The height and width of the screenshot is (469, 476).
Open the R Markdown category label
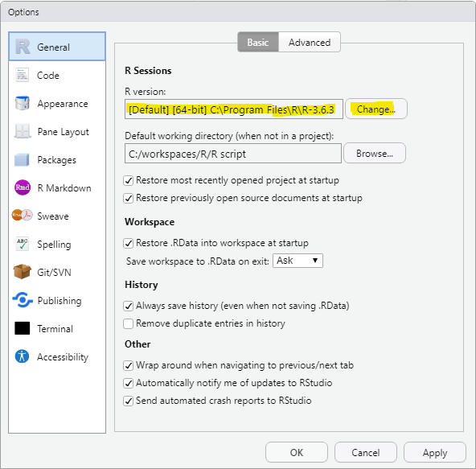[x=64, y=188]
